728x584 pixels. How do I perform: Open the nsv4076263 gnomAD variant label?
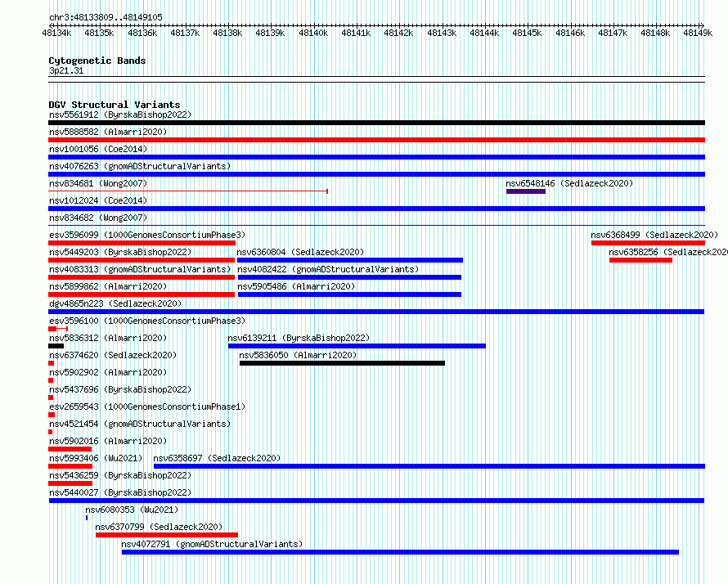pos(140,166)
